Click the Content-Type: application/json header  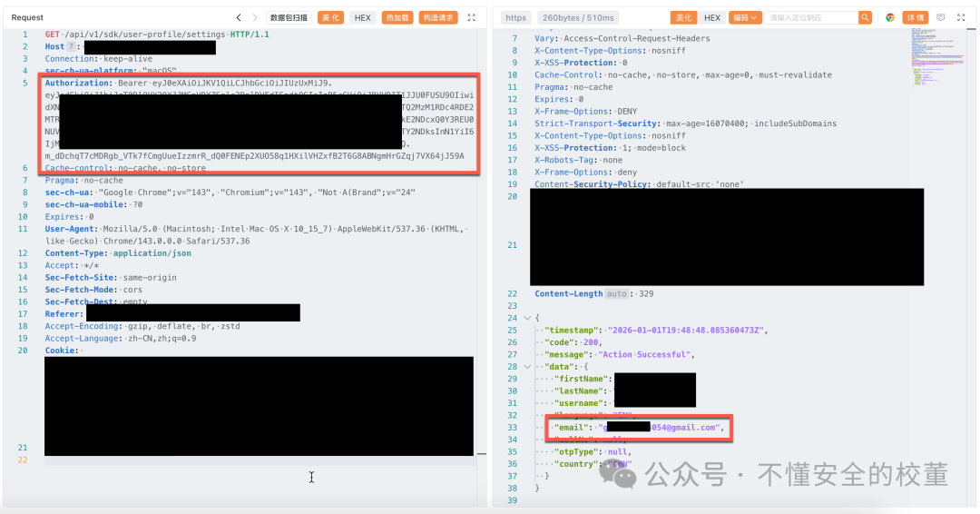tap(117, 253)
